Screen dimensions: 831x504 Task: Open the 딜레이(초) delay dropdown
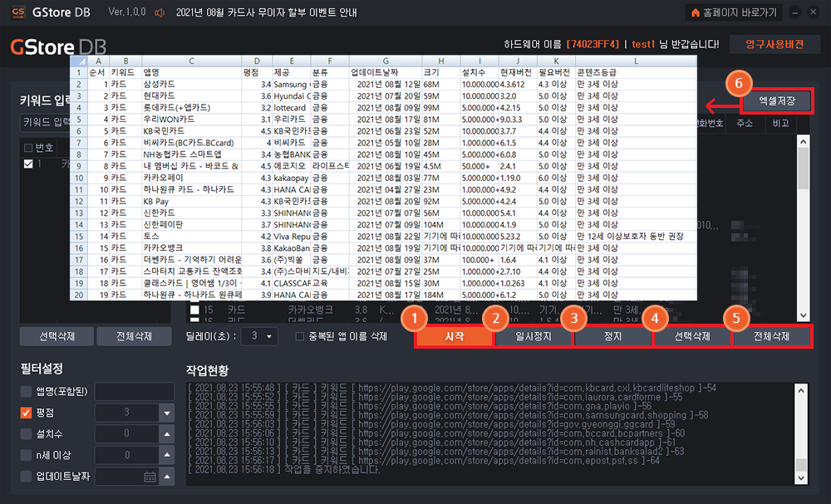pos(259,336)
